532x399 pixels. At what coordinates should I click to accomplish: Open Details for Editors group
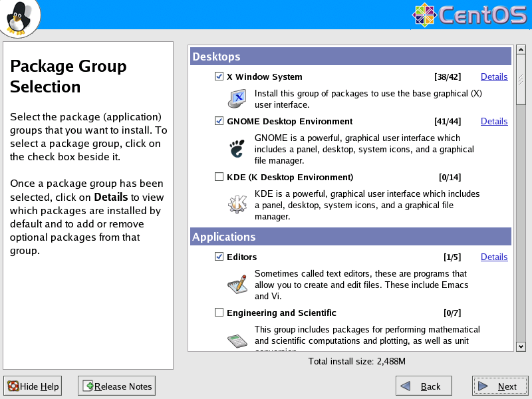click(494, 257)
